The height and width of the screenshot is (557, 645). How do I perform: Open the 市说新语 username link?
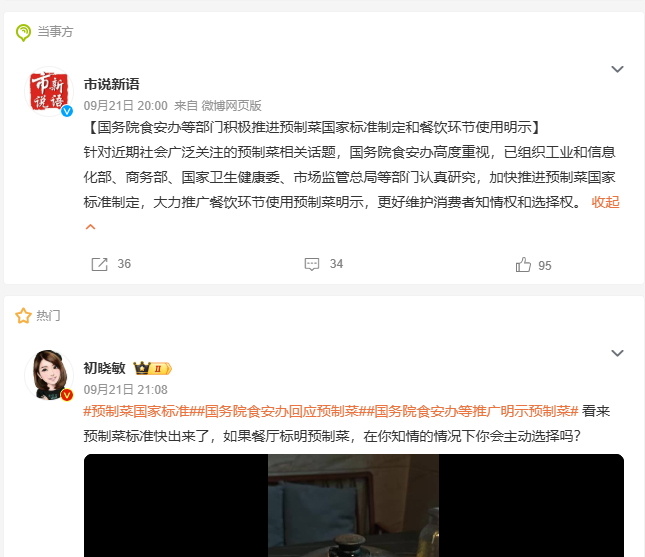(x=111, y=84)
